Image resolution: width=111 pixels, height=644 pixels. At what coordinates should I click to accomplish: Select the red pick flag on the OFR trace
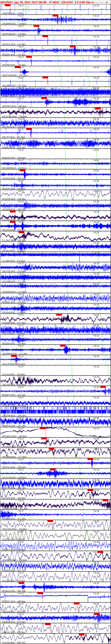tap(90, 490)
